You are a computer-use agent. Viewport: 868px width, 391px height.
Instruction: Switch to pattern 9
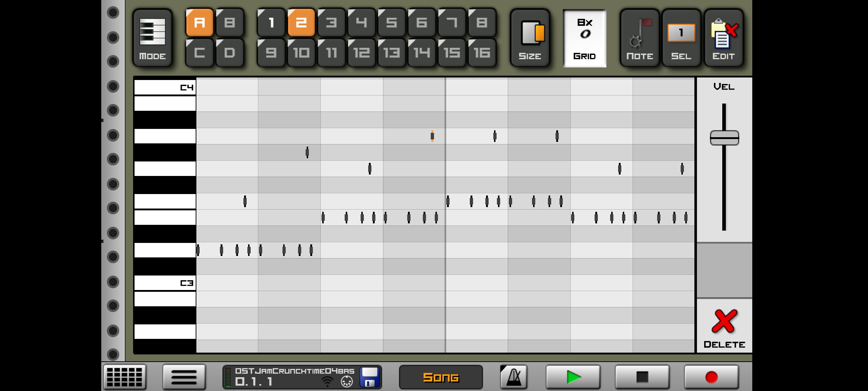[x=271, y=53]
